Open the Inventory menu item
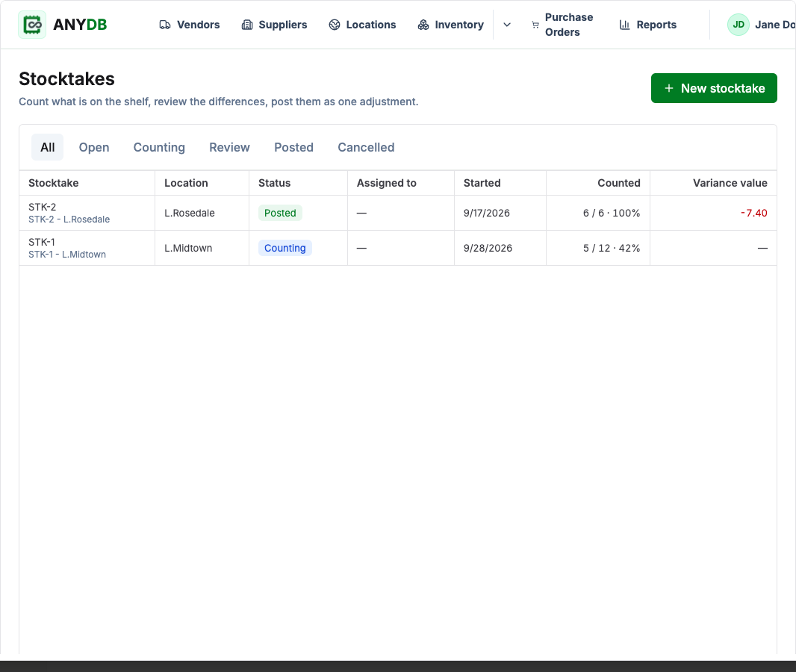The height and width of the screenshot is (672, 796). tap(451, 25)
